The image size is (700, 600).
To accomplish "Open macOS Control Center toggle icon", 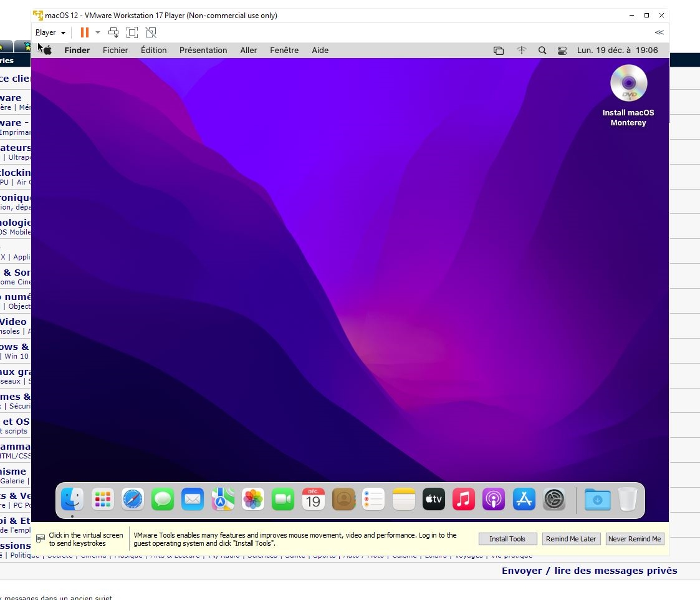I will click(562, 51).
